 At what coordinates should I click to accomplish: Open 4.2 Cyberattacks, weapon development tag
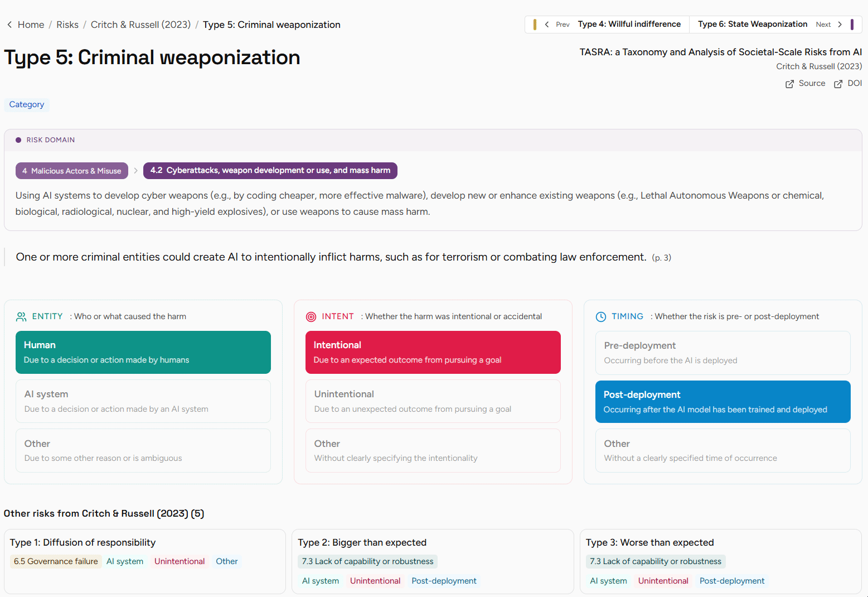(270, 171)
